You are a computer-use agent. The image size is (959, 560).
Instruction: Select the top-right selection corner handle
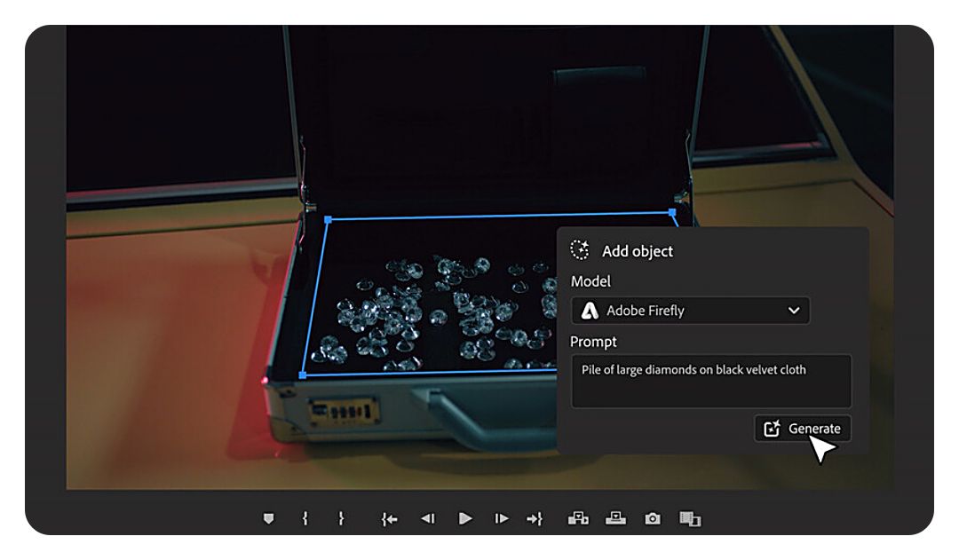672,212
